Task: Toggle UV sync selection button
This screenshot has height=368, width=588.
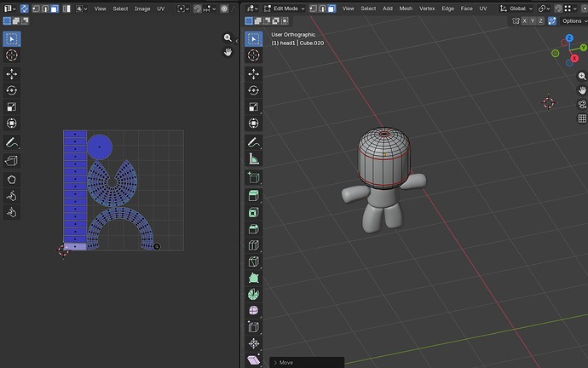Action: click(25, 9)
